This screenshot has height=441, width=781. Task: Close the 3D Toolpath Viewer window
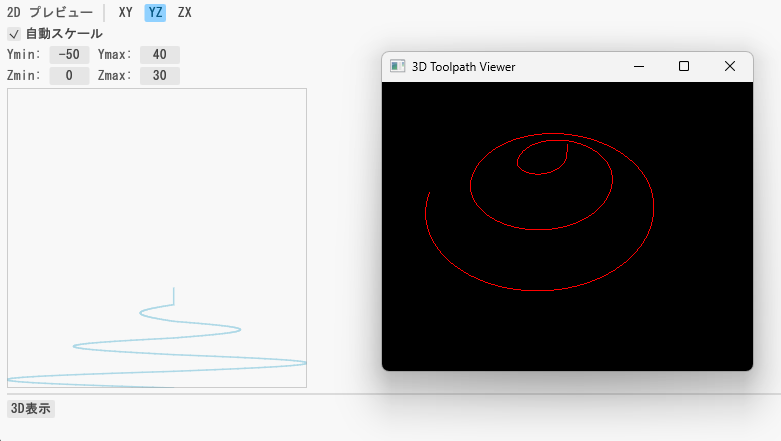tap(730, 66)
